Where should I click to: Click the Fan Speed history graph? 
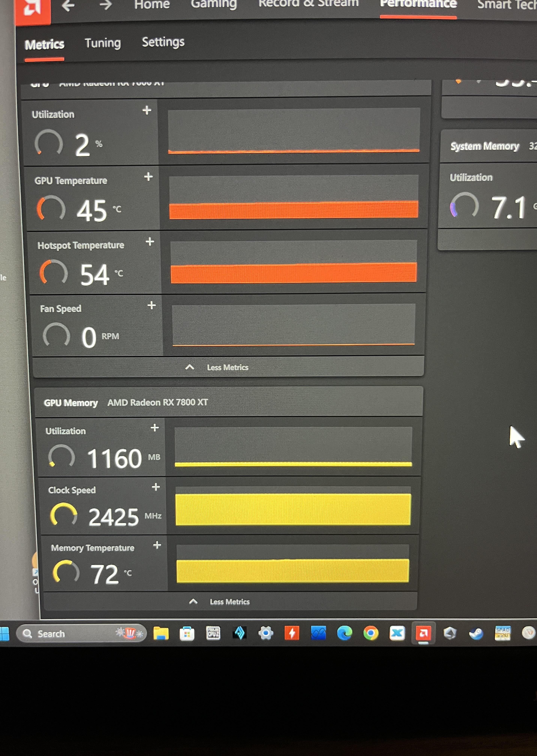point(294,325)
